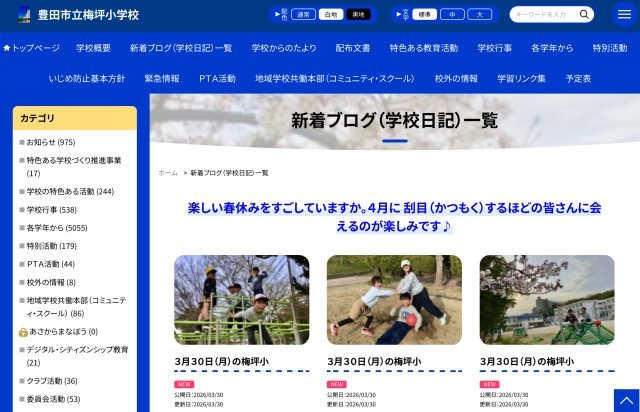This screenshot has width=640, height=412.
Task: Click the ホーム breadcrumb link
Action: pyautogui.click(x=168, y=173)
